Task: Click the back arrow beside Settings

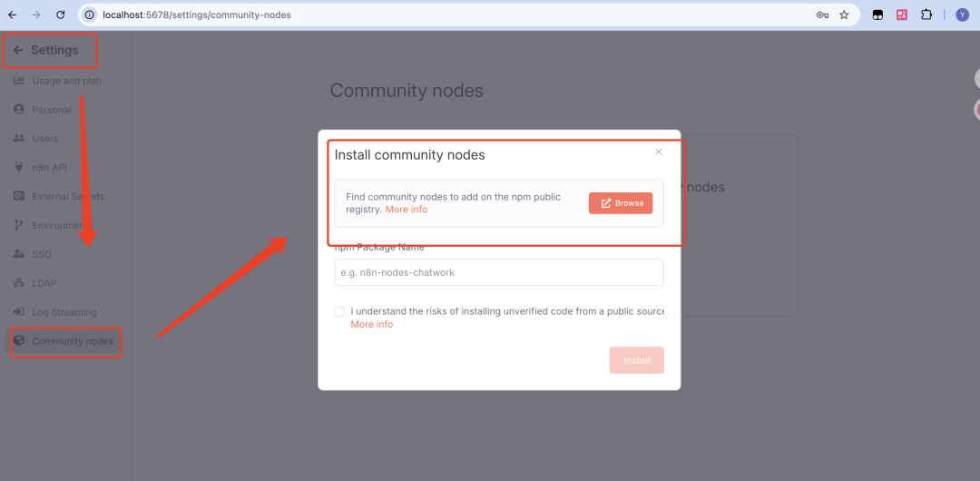Action: point(18,50)
